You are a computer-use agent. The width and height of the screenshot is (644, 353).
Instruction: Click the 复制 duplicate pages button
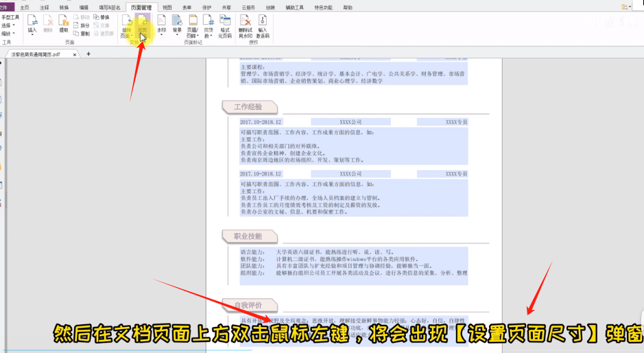click(x=82, y=34)
